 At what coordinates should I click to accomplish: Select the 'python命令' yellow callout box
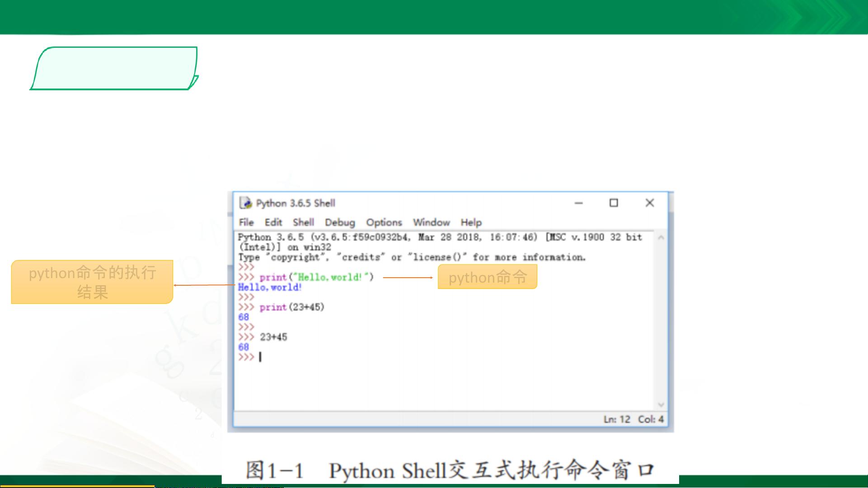[x=487, y=277]
